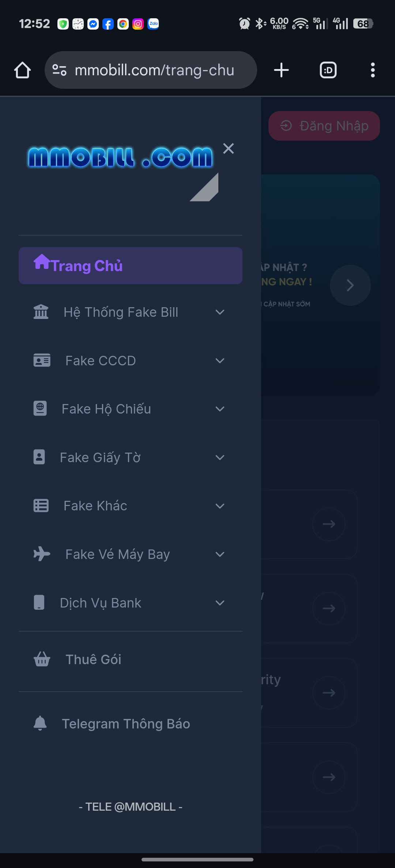Click the bank building icon in sidebar
This screenshot has height=868, width=395.
[x=41, y=312]
